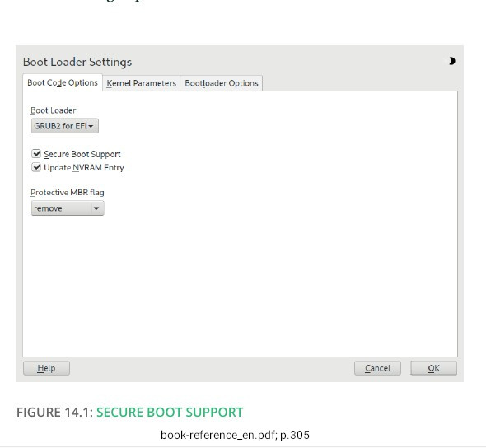
Task: Open the Protective MBR flag combo box
Action: tap(68, 208)
